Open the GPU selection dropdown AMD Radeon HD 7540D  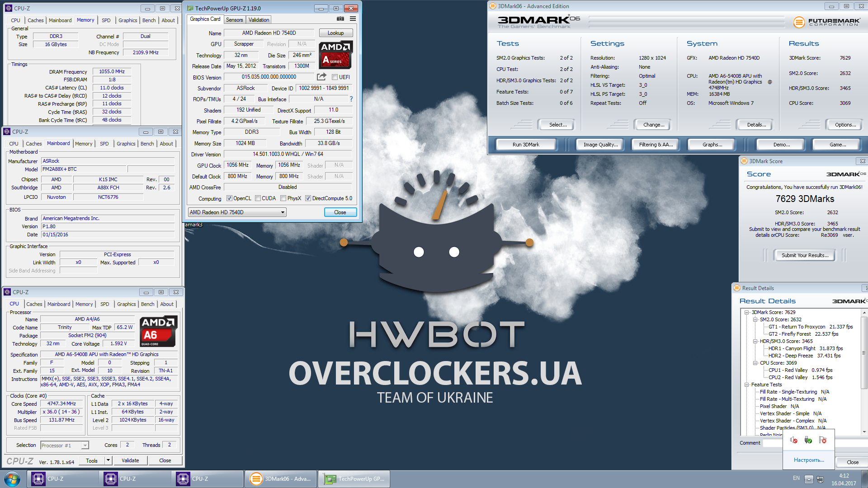pos(237,212)
